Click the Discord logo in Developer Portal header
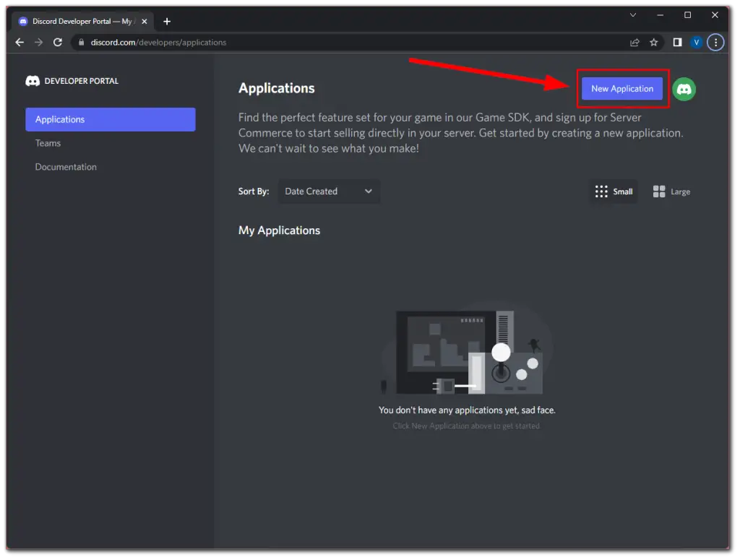This screenshot has width=740, height=560. coord(33,81)
